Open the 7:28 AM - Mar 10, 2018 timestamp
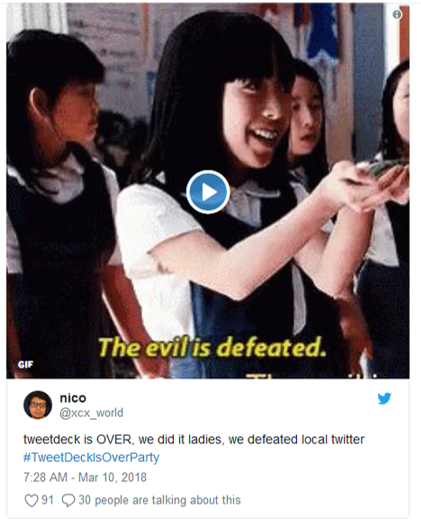This screenshot has height=528, width=421. coord(85,477)
